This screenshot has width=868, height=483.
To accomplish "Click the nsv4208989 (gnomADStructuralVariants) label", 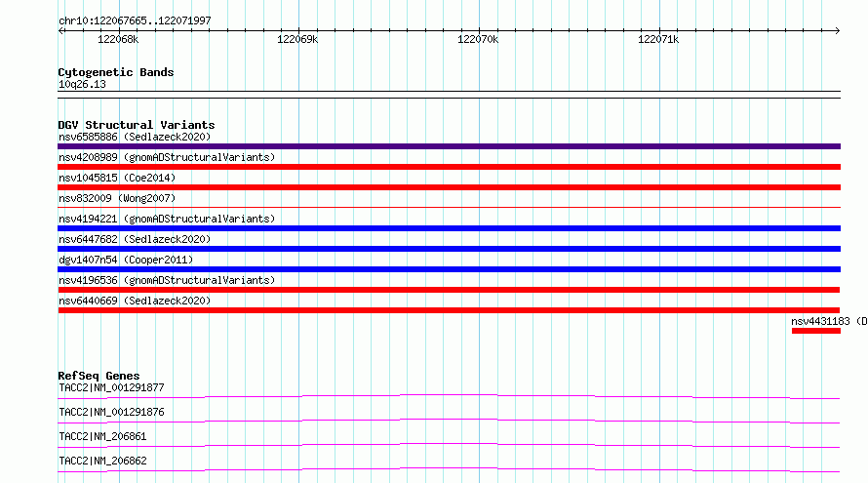I will 167,157.
